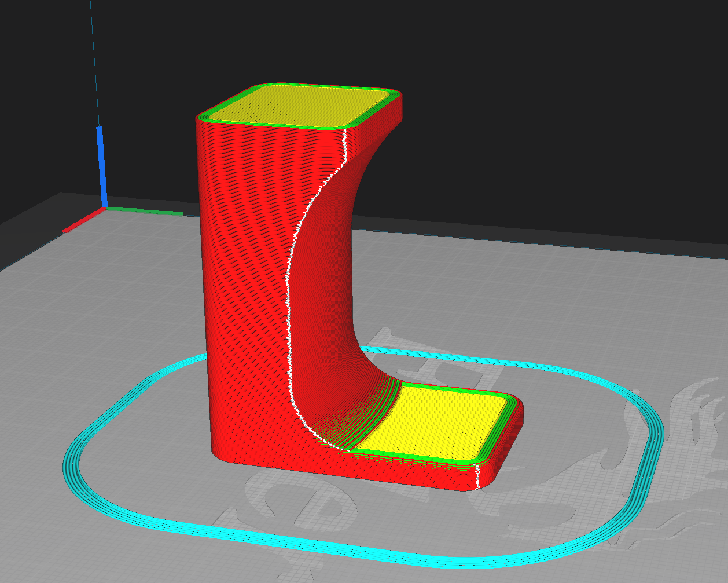Click the green Y axis indicator
The image size is (728, 583).
[x=145, y=211]
